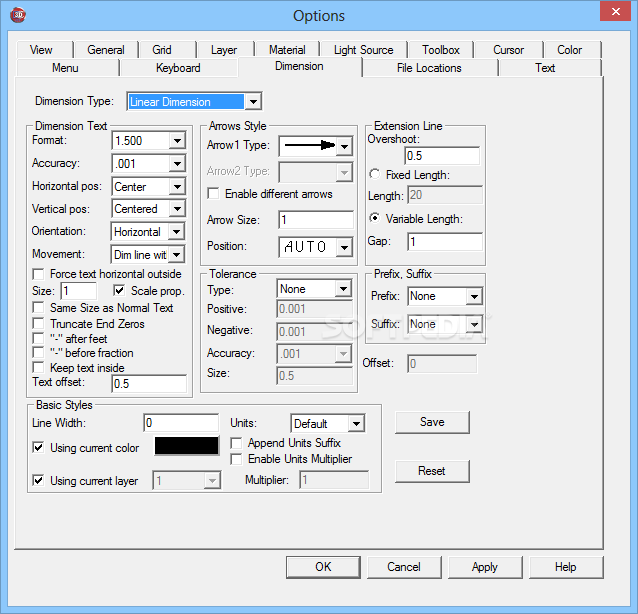Close the Options dialog
This screenshot has height=614, width=638.
[616, 12]
